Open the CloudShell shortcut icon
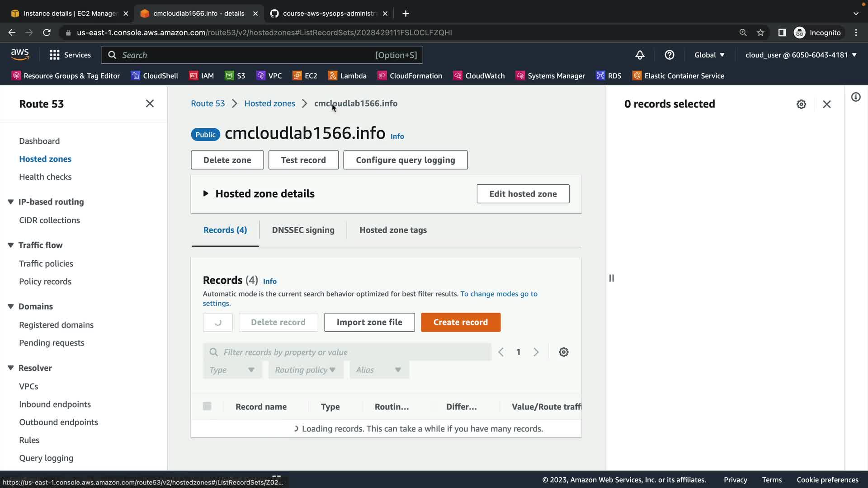The image size is (868, 488). tap(135, 76)
